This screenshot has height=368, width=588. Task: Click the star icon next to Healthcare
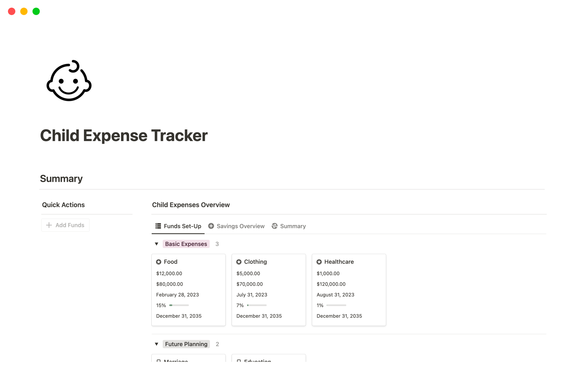tap(319, 262)
